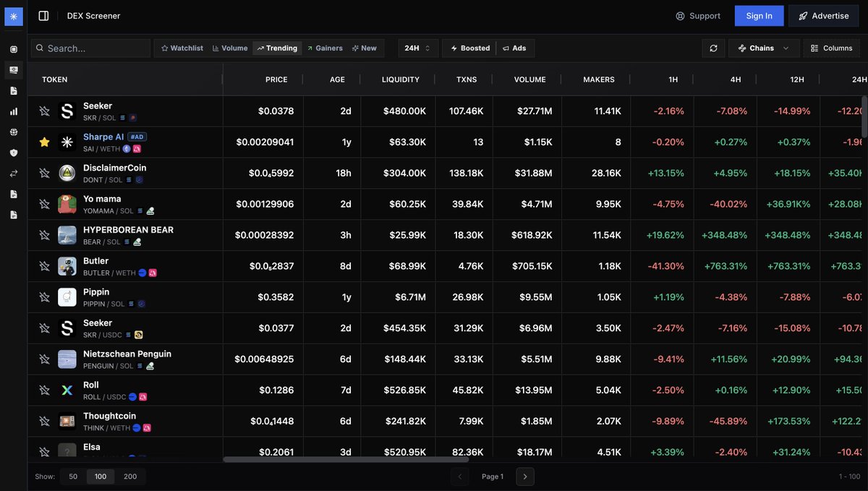Click the DisclaimerCoin token logo

67,173
